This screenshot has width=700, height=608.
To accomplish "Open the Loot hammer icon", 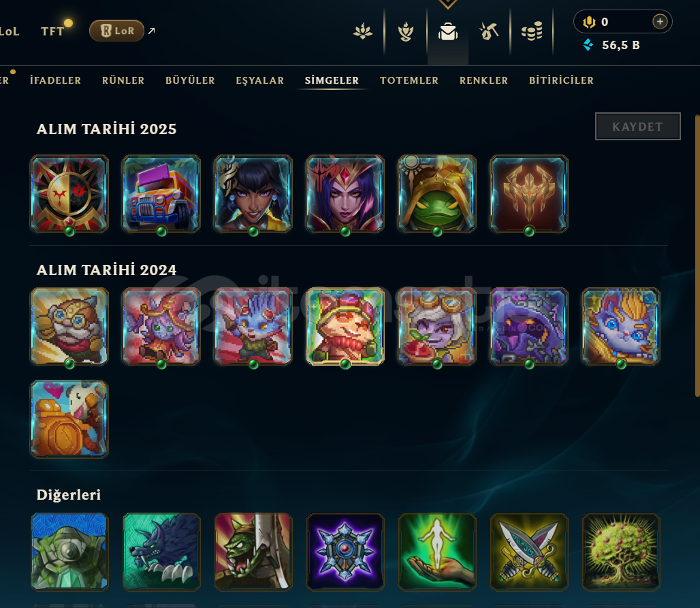I will coord(488,32).
